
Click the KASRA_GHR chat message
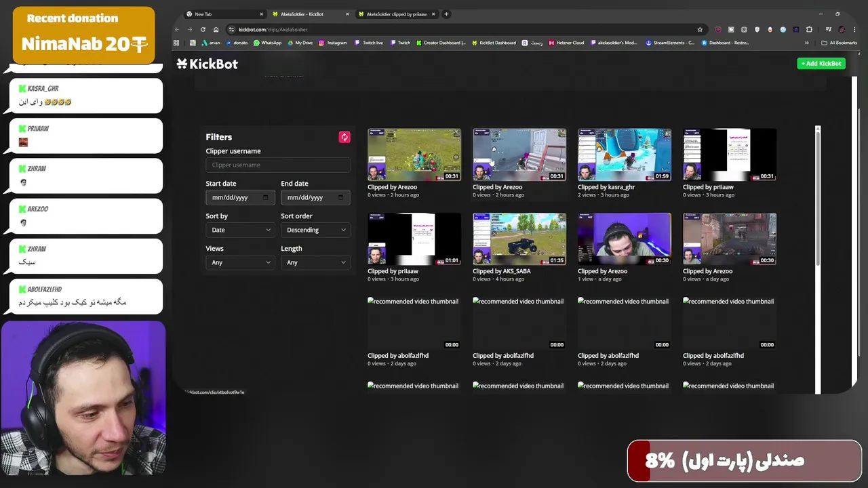pyautogui.click(x=86, y=96)
